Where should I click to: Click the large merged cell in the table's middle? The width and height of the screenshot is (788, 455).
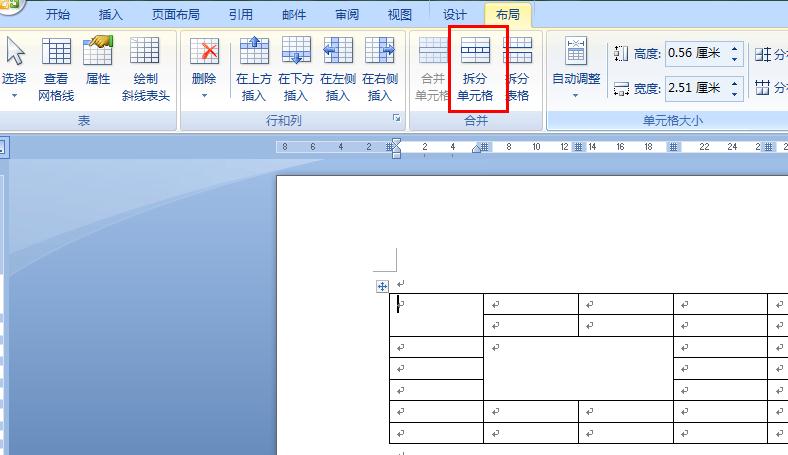578,369
